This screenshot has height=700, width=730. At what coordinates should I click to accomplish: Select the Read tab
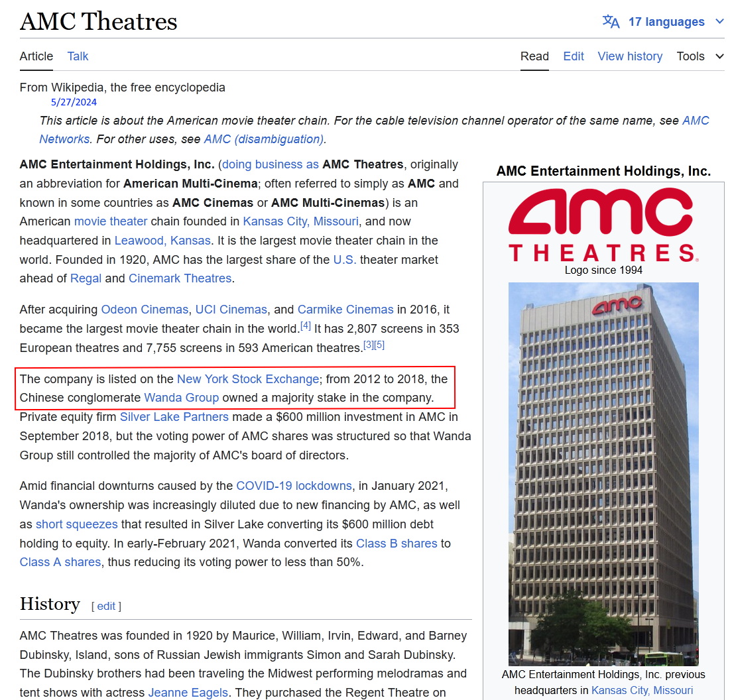coord(534,56)
